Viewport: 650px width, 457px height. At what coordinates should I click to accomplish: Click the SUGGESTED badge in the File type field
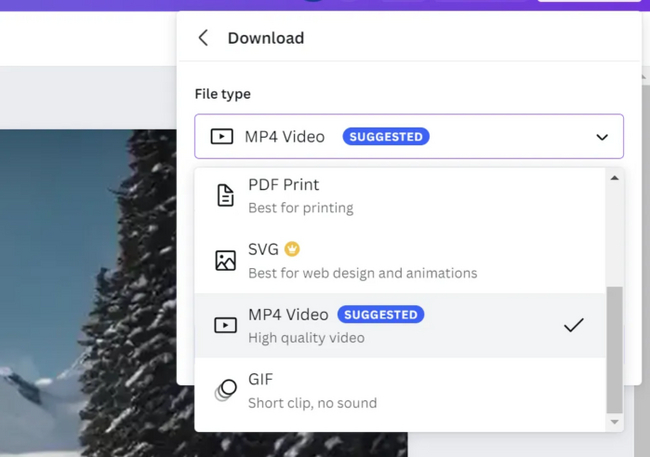386,137
